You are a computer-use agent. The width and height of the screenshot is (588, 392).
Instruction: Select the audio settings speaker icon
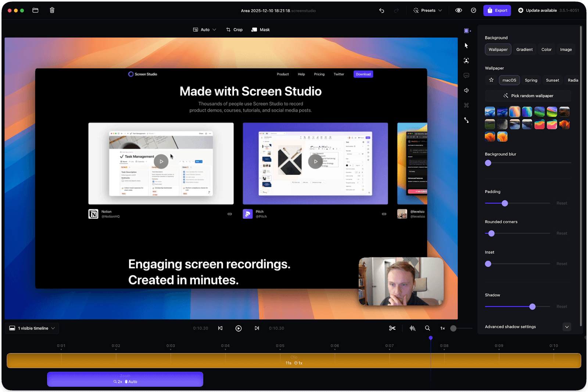(x=466, y=90)
